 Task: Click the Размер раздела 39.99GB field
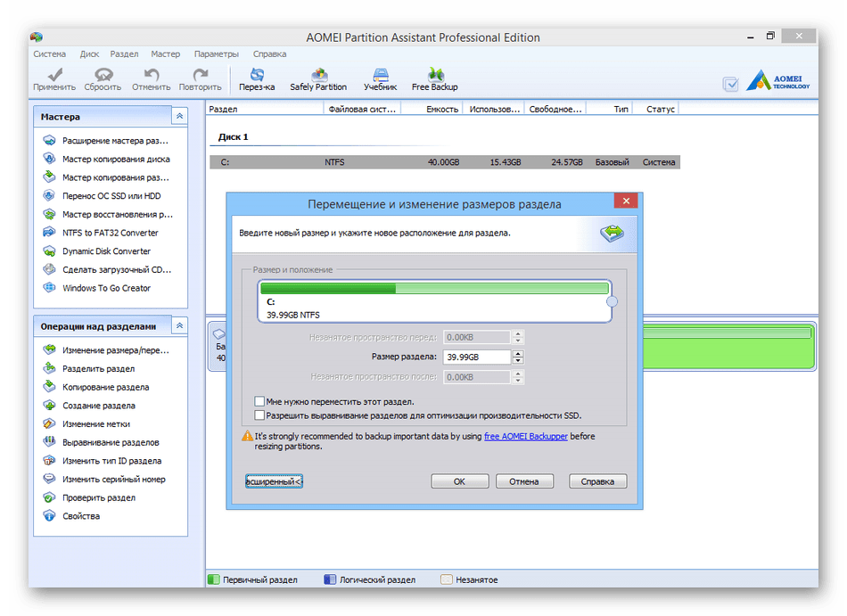point(476,357)
